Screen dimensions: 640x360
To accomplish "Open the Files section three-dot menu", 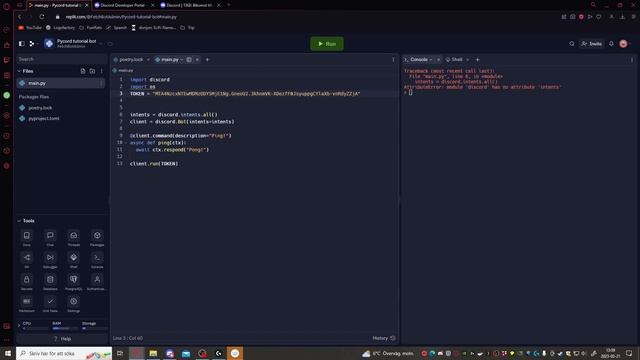I will point(102,71).
